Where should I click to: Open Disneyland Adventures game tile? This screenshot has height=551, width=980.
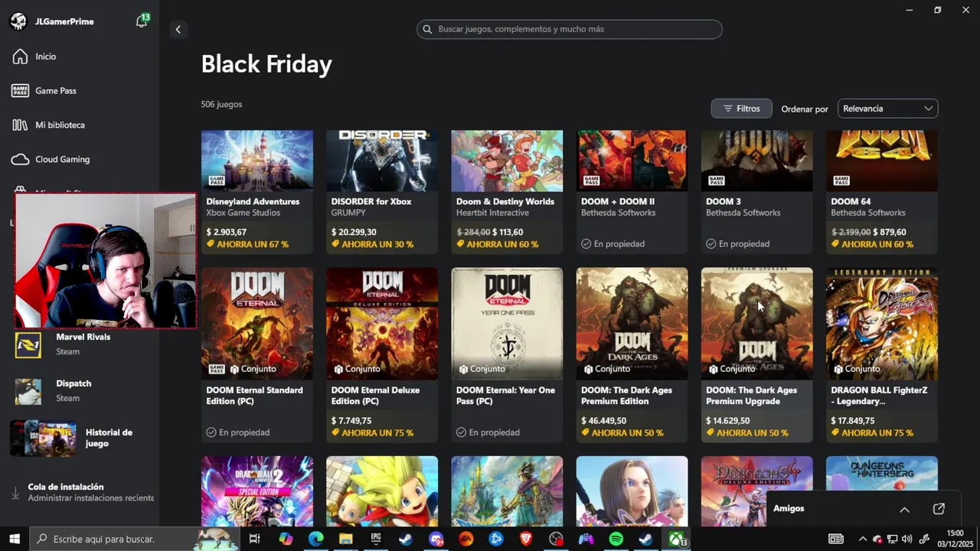coord(256,191)
